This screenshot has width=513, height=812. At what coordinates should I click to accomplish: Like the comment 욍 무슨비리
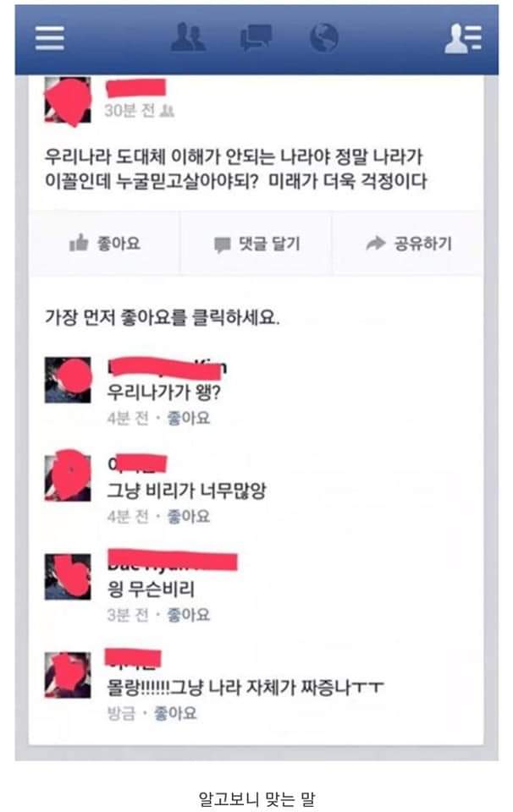[188, 615]
